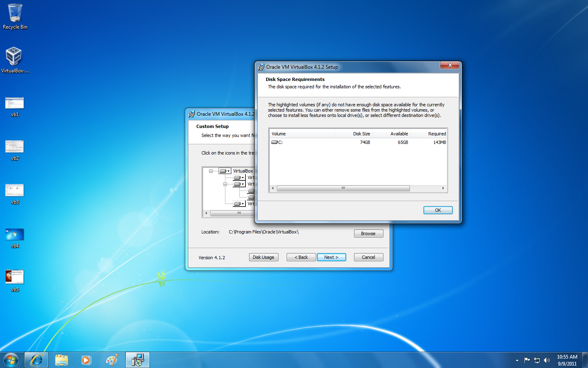Click the Browse button
Viewport: 588px width, 368px height.
coord(368,233)
